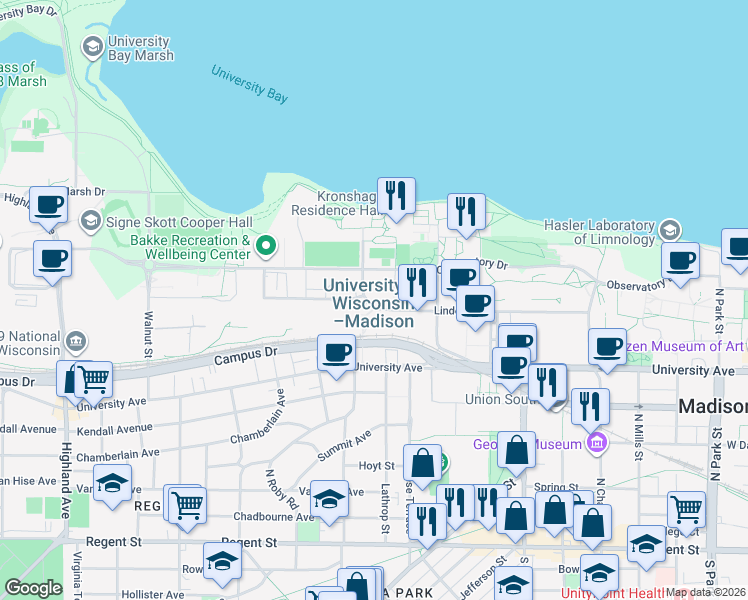748x600 pixels.
Task: Open shopping bag marker over Geology Museum label
Action: (x=516, y=450)
